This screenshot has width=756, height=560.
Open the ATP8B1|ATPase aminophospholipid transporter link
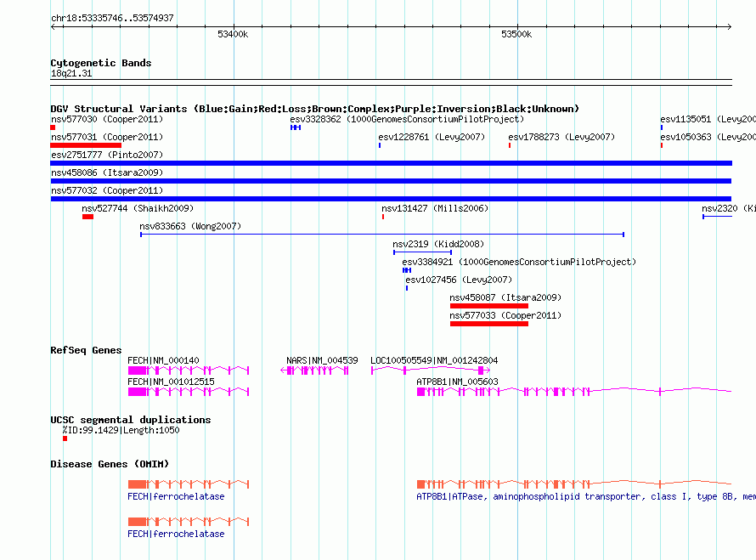586,496
